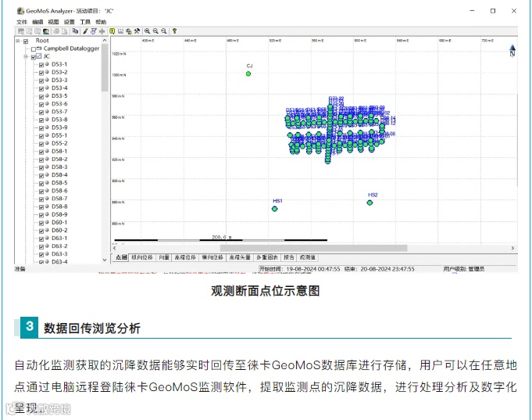The image size is (532, 420).
Task: Select D63-1 in the tree list
Action: (59, 239)
